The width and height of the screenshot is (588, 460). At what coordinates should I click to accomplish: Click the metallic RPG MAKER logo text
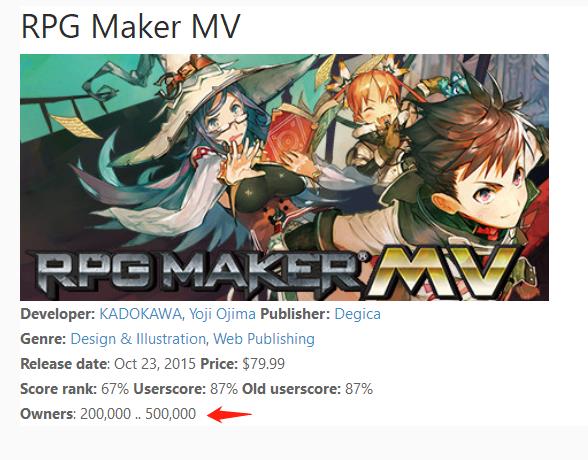point(196,271)
